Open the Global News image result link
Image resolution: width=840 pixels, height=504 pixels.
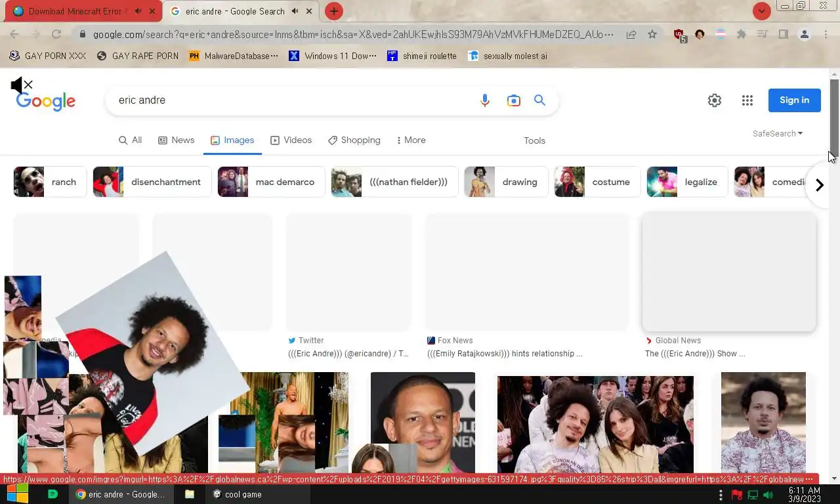point(695,347)
